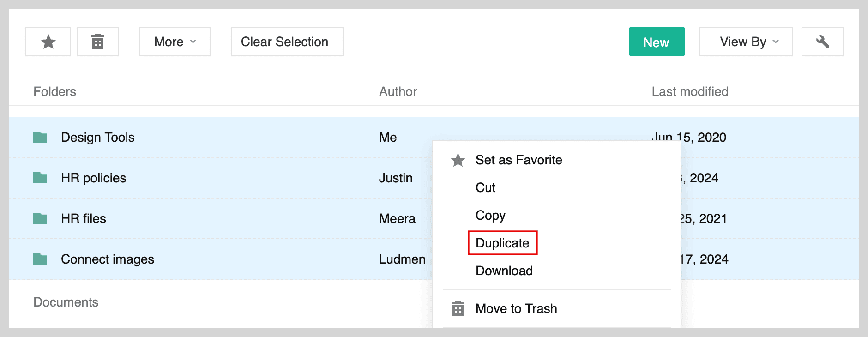Click the star favorite toolbar button
The width and height of the screenshot is (868, 337).
click(48, 42)
